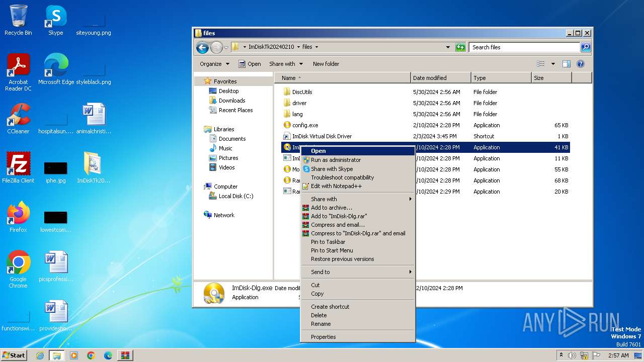
Task: Open Properties from context menu
Action: pyautogui.click(x=358, y=337)
